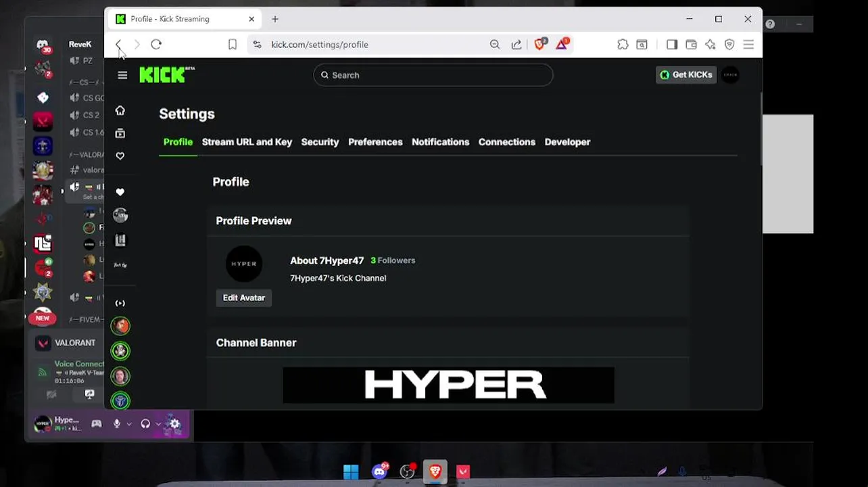Join the PZ voice channel in Discord
This screenshot has width=868, height=487.
pyautogui.click(x=87, y=61)
